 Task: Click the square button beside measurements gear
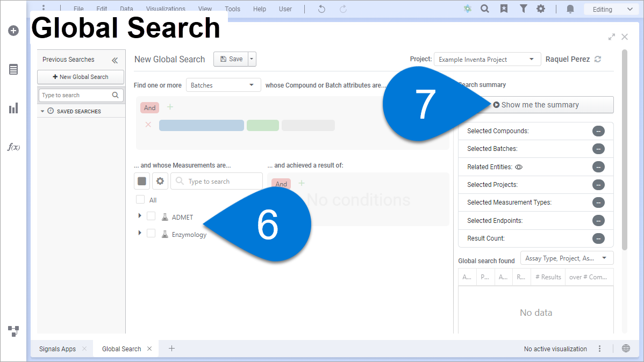[x=142, y=181]
